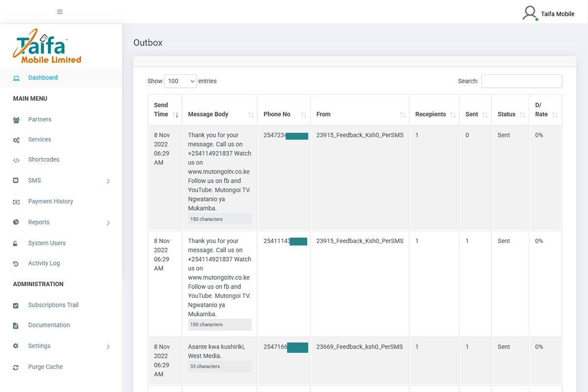Viewport: 588px width, 392px height.
Task: Open the Dashboard menu item
Action: pos(43,78)
